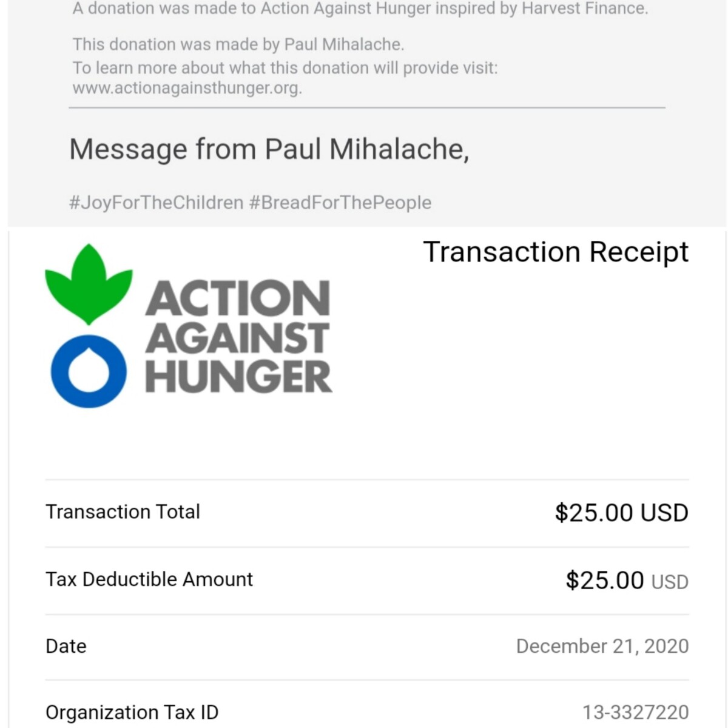
Task: Click the $25.00 USD transaction total value
Action: pyautogui.click(x=622, y=513)
